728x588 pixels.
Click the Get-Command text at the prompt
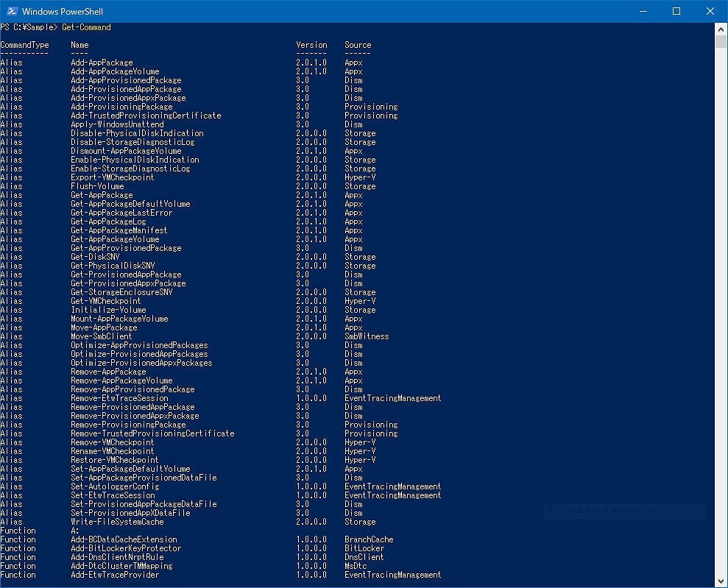(x=86, y=27)
